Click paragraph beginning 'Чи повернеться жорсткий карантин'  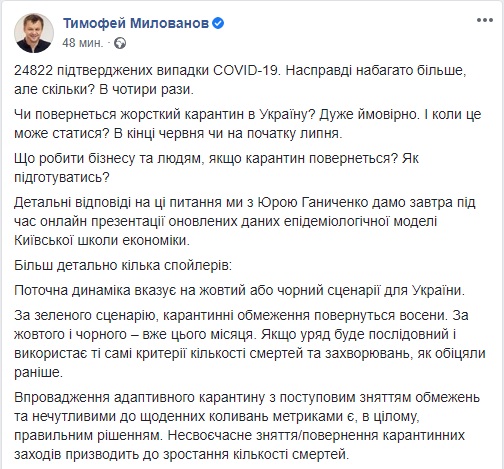point(248,124)
